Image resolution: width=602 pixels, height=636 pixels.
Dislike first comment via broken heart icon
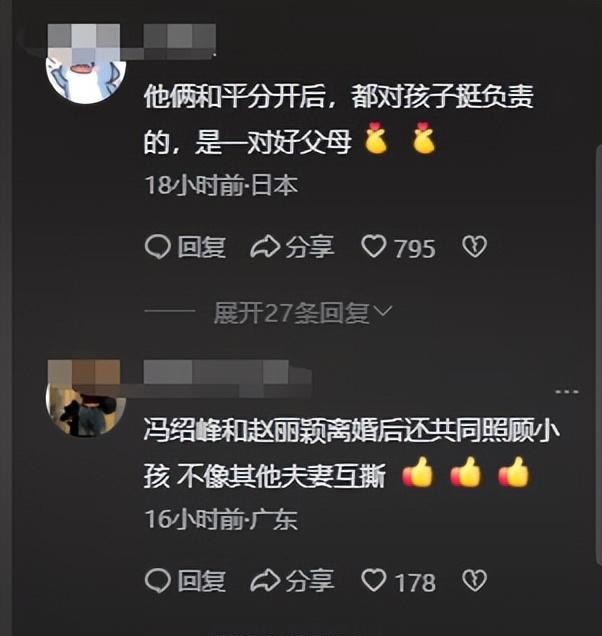tap(474, 247)
